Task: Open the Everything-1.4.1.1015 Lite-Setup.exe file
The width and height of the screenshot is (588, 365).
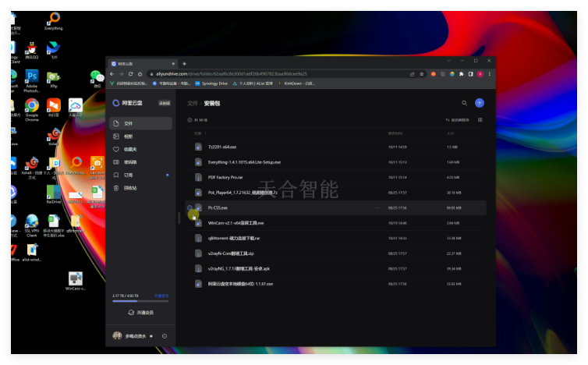Action: click(x=244, y=162)
